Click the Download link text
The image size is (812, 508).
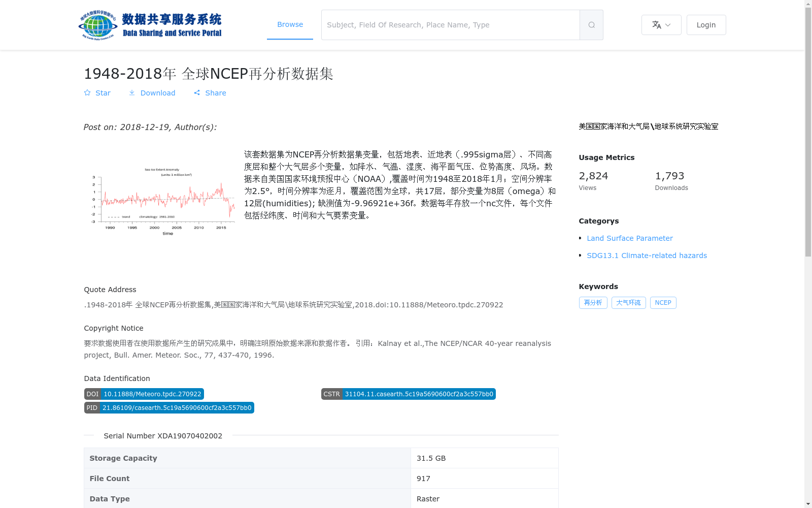click(x=158, y=93)
